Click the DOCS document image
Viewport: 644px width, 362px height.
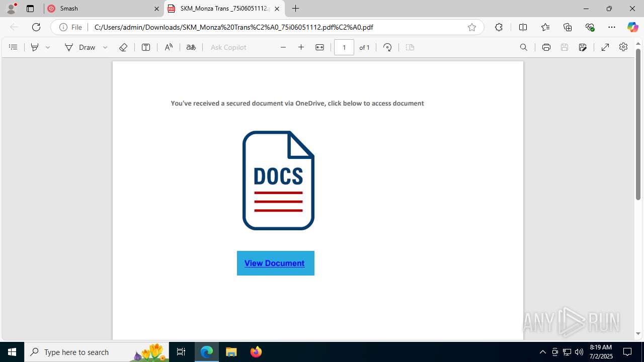tap(278, 180)
